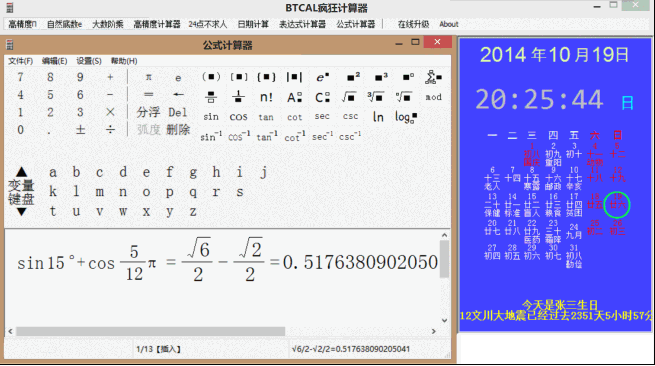Click the tan function button
The width and height of the screenshot is (655, 366).
(x=266, y=117)
